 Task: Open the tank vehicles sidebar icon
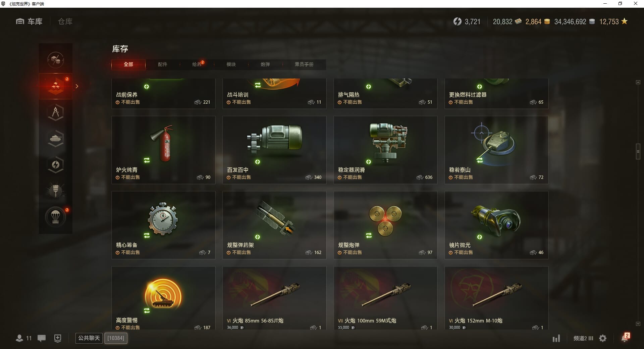[x=56, y=139]
